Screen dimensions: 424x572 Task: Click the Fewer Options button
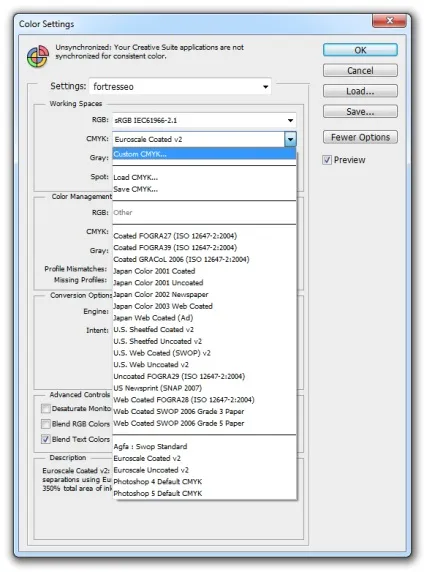[x=360, y=137]
